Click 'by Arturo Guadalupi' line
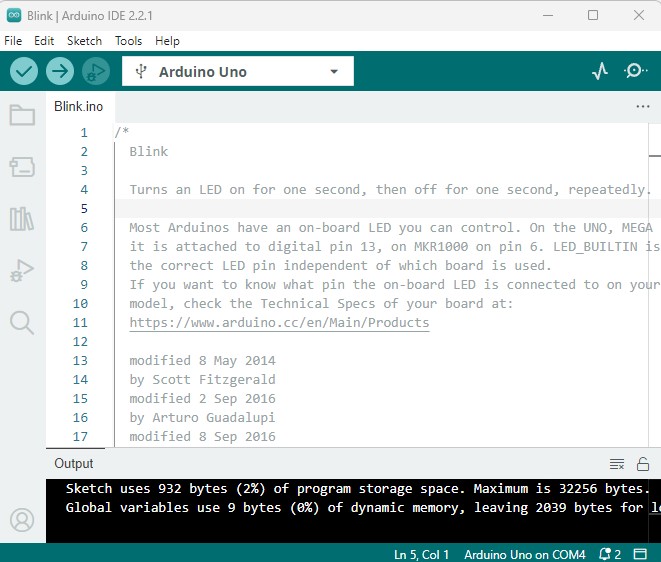The height and width of the screenshot is (562, 661). (202, 417)
